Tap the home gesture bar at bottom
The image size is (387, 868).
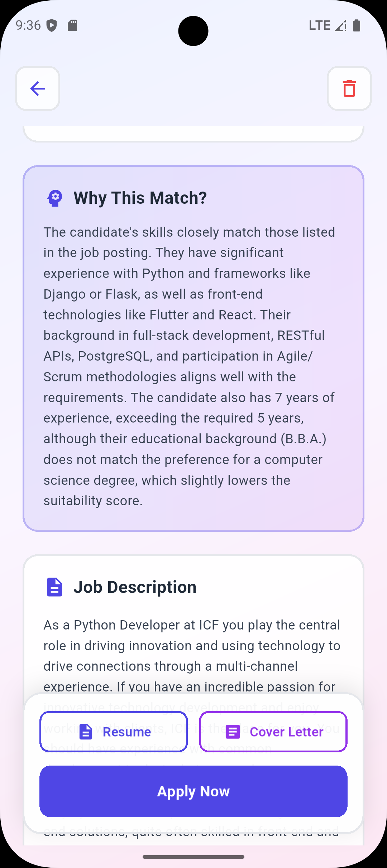[x=193, y=857]
